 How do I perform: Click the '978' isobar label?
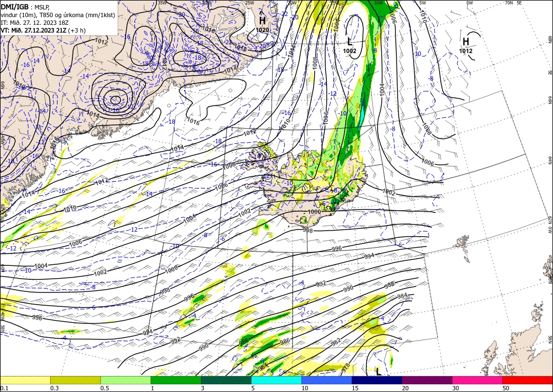point(346,367)
